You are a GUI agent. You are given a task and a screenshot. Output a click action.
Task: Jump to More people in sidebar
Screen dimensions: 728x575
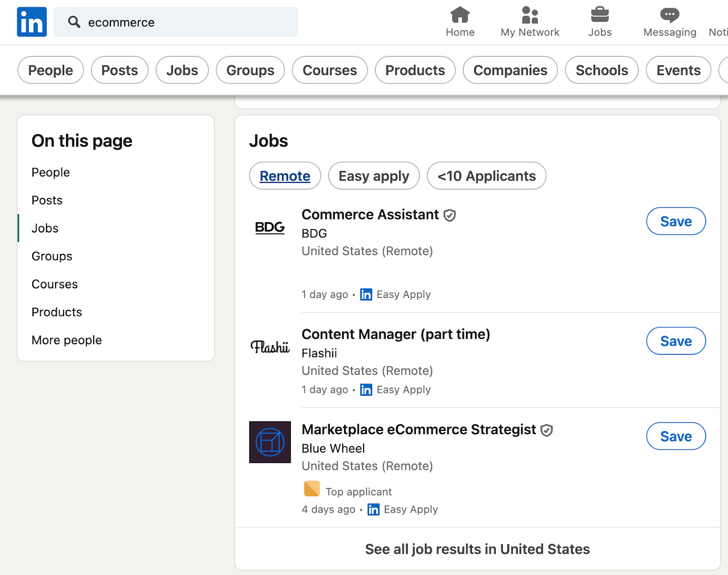click(66, 340)
